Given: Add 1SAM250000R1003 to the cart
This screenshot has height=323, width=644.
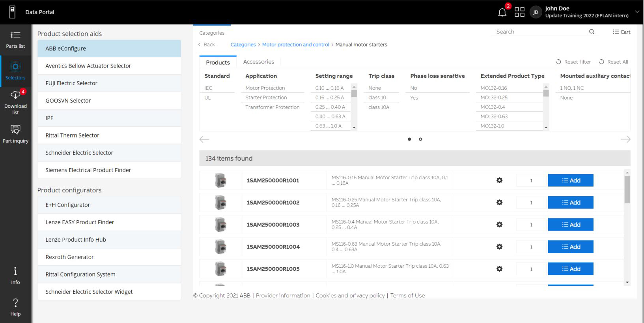Looking at the screenshot, I should [570, 225].
